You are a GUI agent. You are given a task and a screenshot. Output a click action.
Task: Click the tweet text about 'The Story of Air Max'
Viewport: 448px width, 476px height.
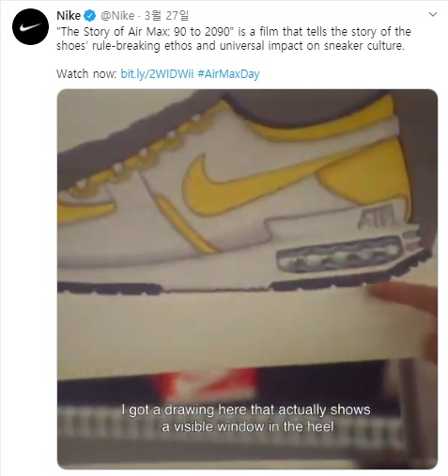[x=234, y=38]
